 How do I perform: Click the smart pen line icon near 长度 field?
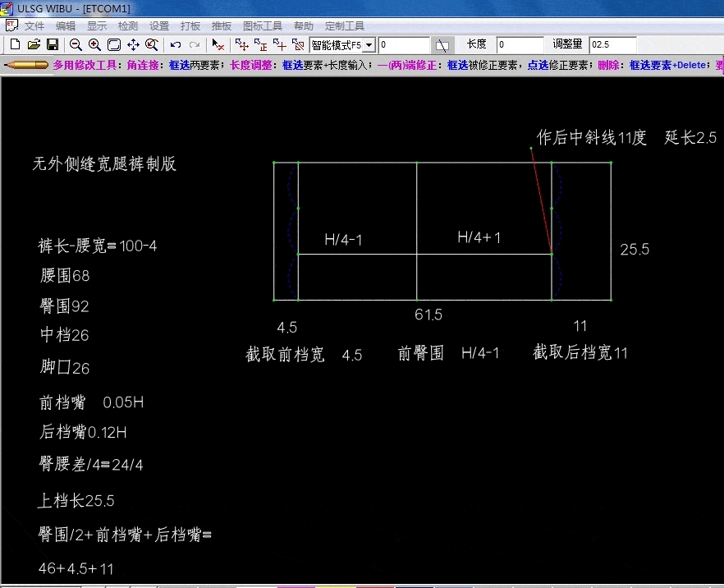tap(441, 45)
